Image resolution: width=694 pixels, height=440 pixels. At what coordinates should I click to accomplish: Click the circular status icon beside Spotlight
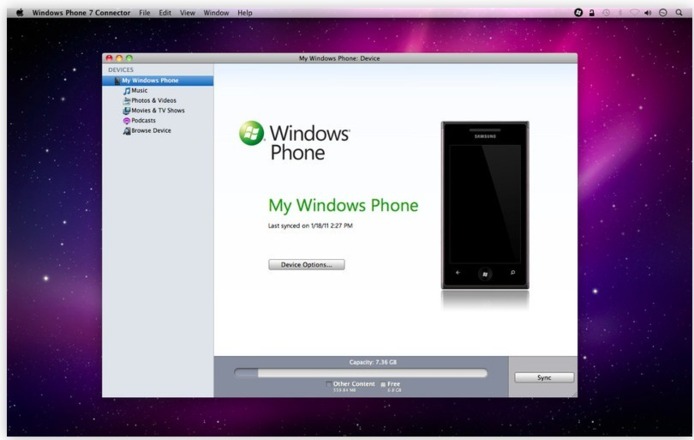click(663, 13)
